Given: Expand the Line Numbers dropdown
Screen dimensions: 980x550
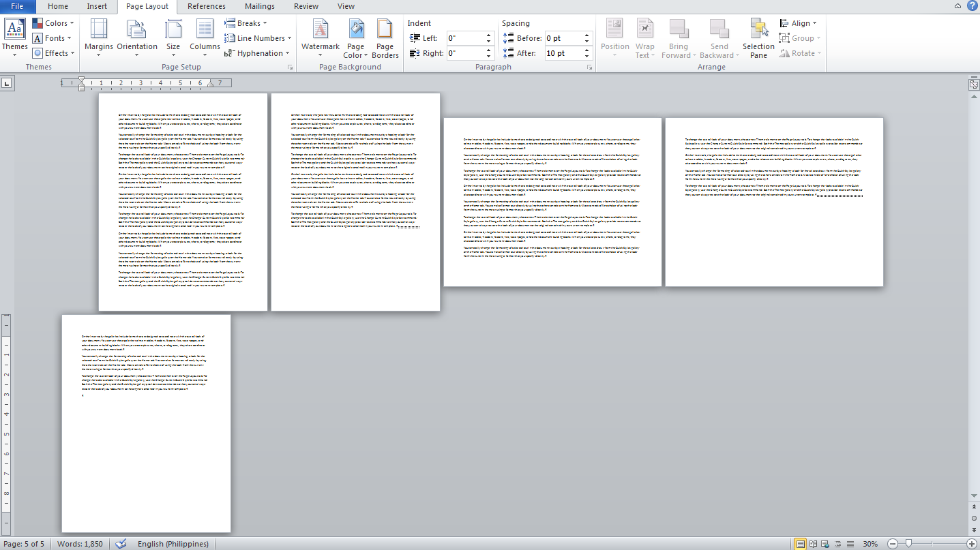Looking at the screenshot, I should 258,38.
